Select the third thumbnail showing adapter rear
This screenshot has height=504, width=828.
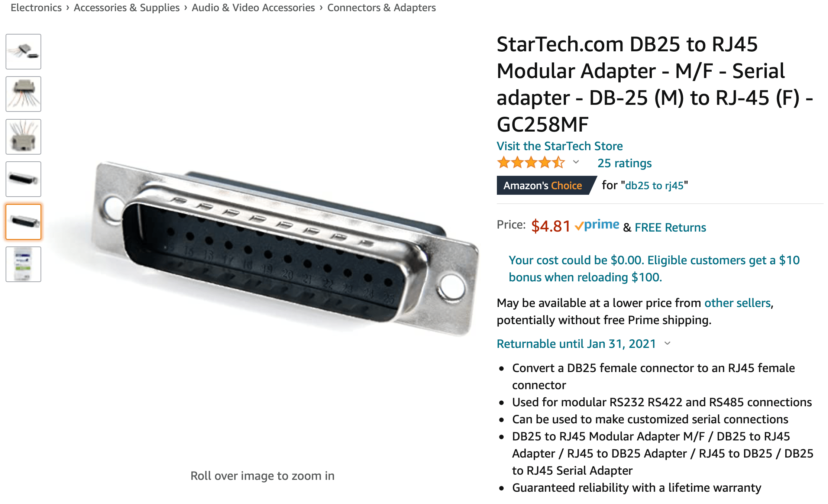23,137
